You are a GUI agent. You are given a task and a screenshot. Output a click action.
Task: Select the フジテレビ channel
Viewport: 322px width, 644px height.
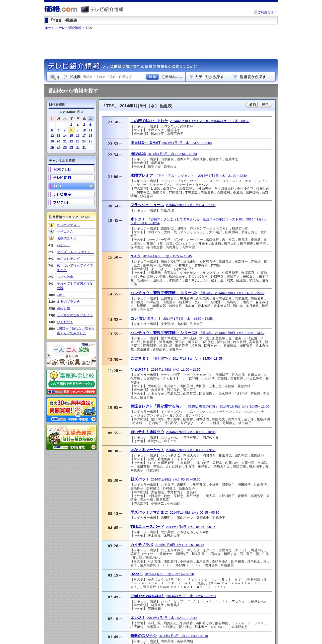click(x=71, y=203)
